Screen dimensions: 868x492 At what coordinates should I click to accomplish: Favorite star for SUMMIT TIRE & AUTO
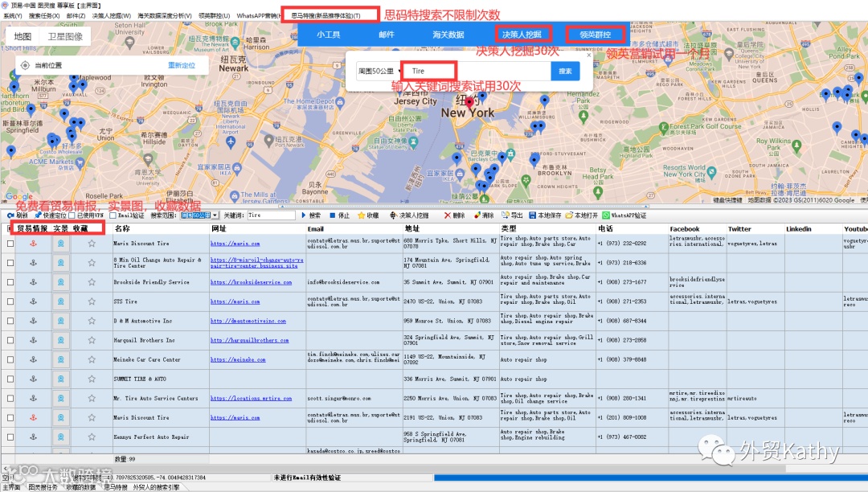click(92, 379)
